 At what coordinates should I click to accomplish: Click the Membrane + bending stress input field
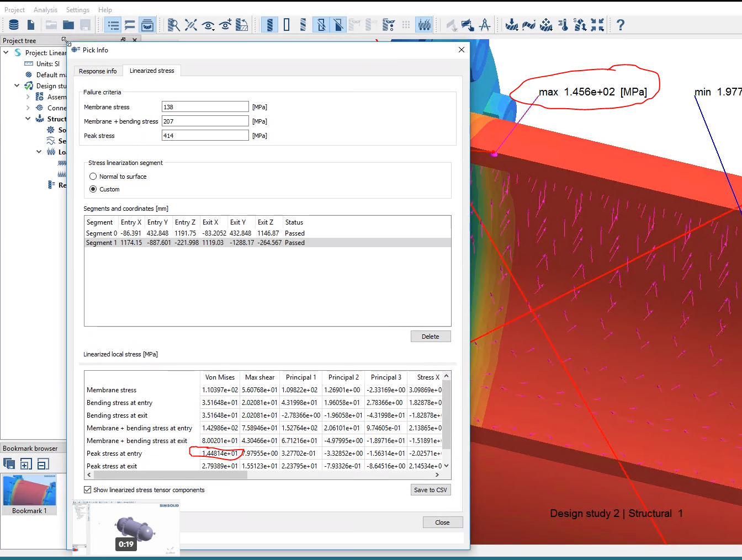click(205, 121)
